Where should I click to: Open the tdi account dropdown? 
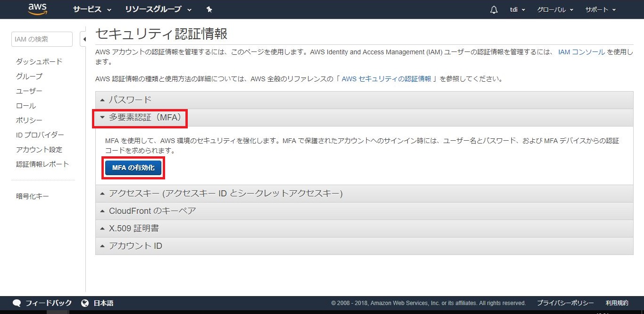pyautogui.click(x=518, y=10)
